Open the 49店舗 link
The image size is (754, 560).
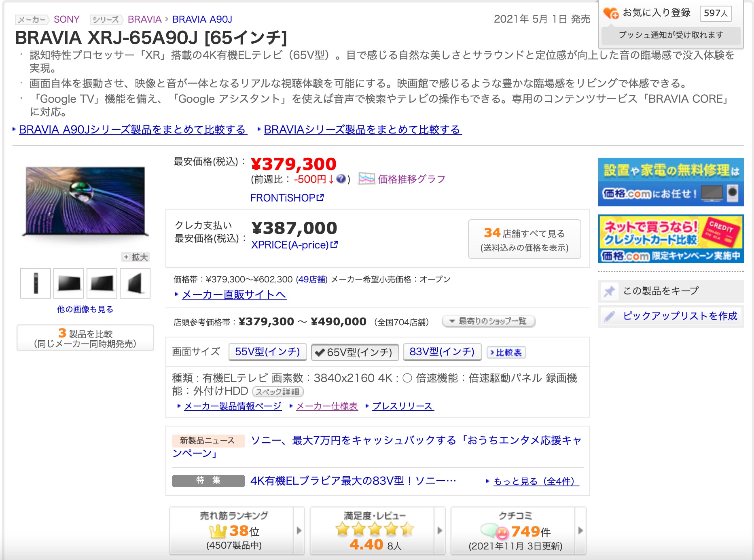click(312, 279)
